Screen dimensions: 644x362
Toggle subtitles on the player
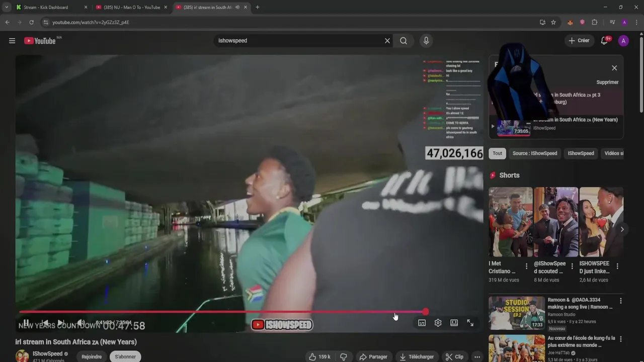422,323
